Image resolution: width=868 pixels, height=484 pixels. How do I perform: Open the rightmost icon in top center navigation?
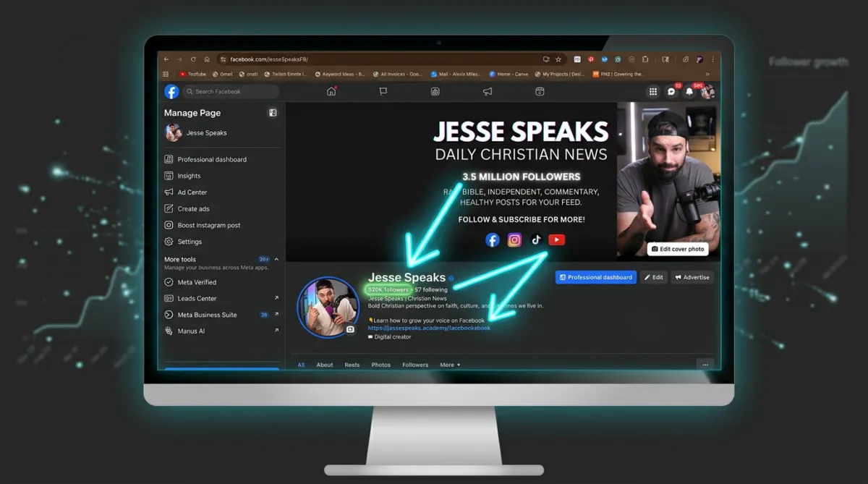(x=540, y=91)
